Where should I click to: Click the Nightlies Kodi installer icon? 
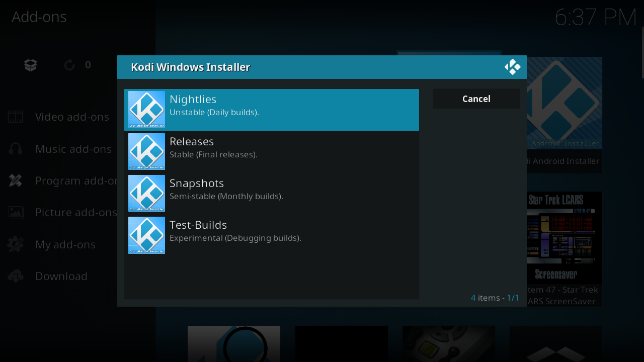[146, 110]
